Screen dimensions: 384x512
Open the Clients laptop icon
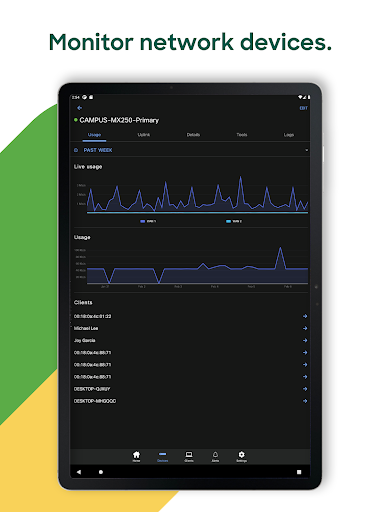[189, 456]
